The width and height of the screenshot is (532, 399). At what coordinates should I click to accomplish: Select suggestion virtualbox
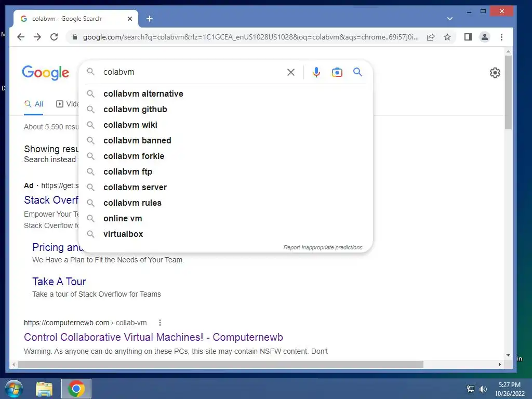click(x=225, y=234)
